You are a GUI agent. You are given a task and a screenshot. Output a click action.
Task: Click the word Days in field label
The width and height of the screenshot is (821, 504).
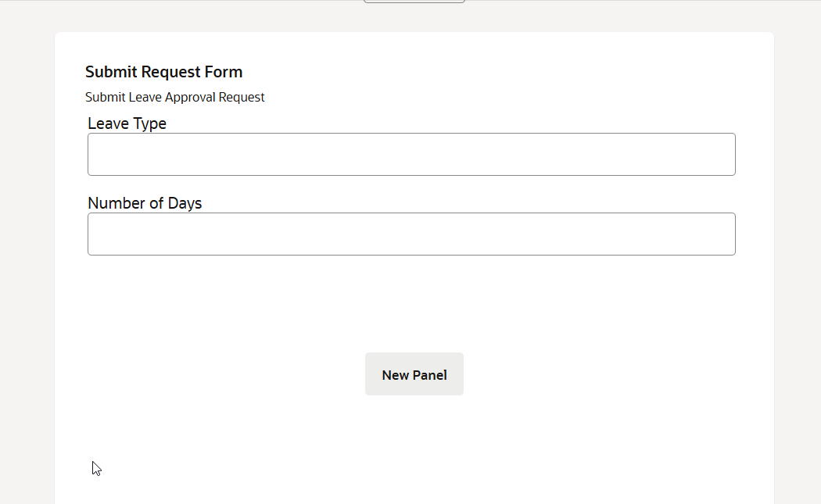tap(185, 203)
